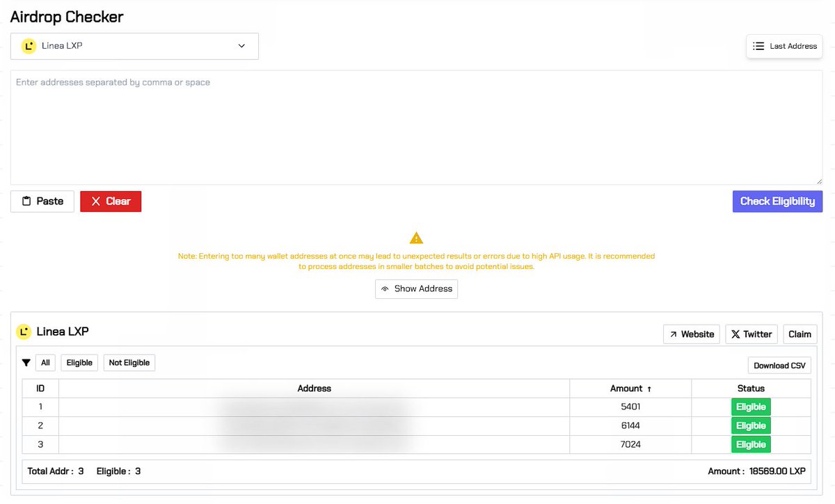Click the Airdrop Checker page title
This screenshot has width=835, height=504.
click(x=67, y=17)
